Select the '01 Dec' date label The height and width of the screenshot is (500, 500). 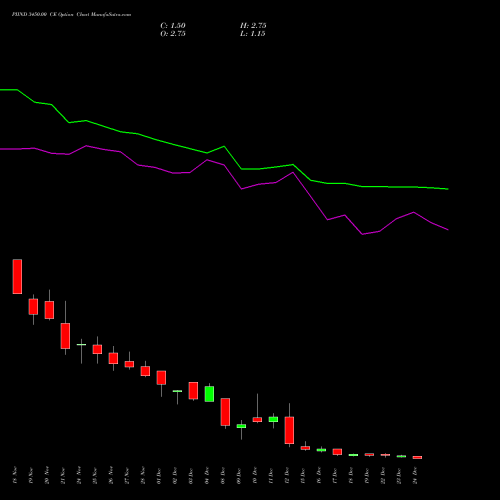[x=159, y=475]
